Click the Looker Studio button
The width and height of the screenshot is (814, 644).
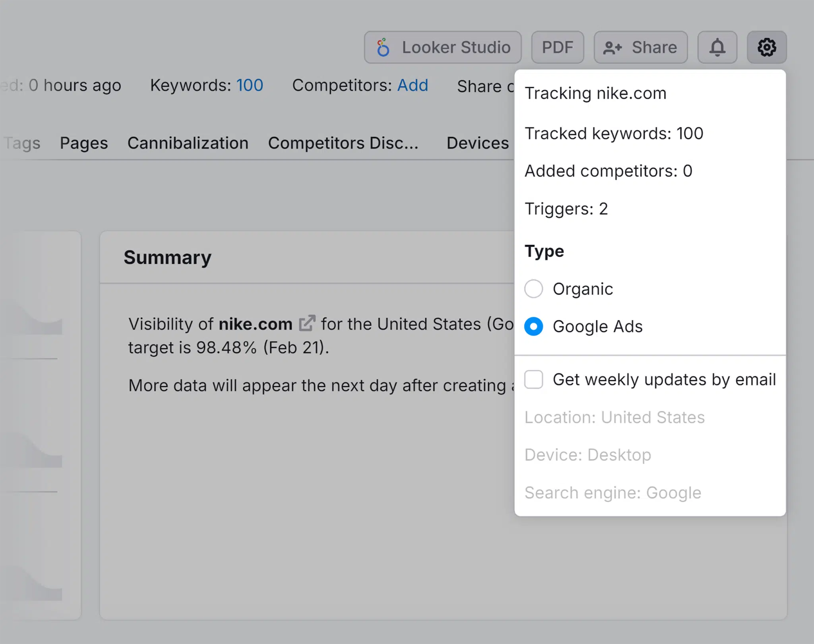pos(442,47)
